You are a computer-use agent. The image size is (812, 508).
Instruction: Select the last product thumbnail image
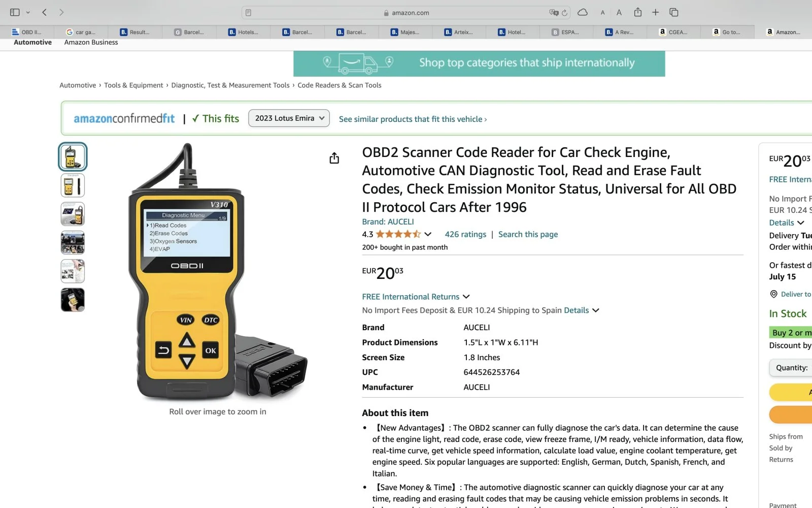tap(73, 300)
